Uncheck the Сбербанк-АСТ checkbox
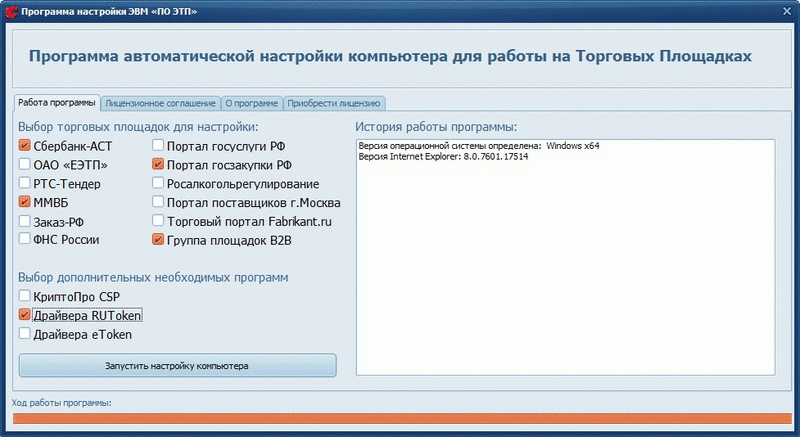The width and height of the screenshot is (800, 437). click(x=24, y=146)
